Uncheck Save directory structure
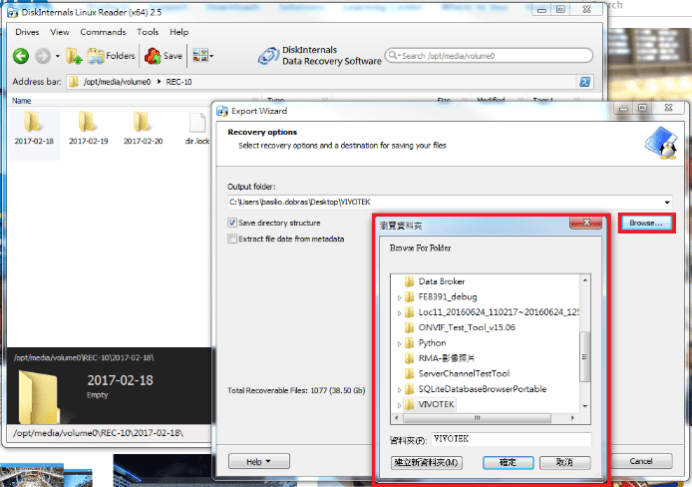 [x=232, y=223]
